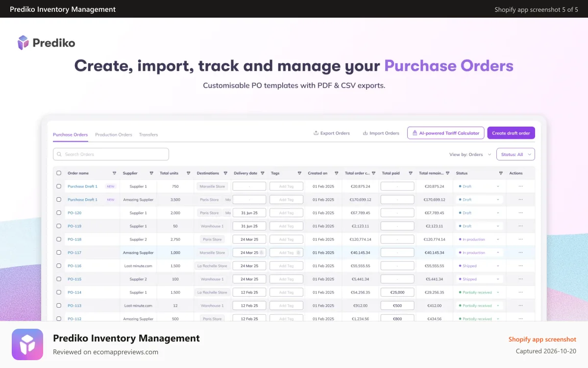Select the PO-116 checkbox
This screenshot has height=368, width=588.
point(59,266)
